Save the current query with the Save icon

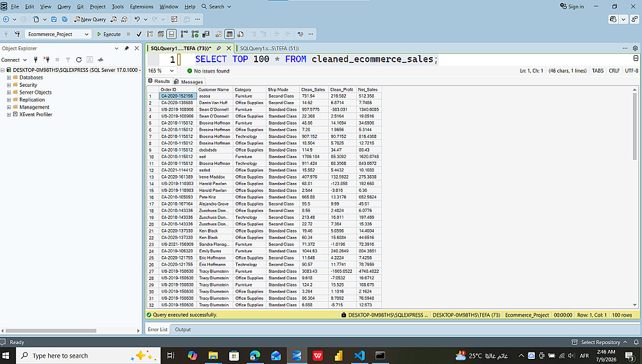tap(54, 19)
